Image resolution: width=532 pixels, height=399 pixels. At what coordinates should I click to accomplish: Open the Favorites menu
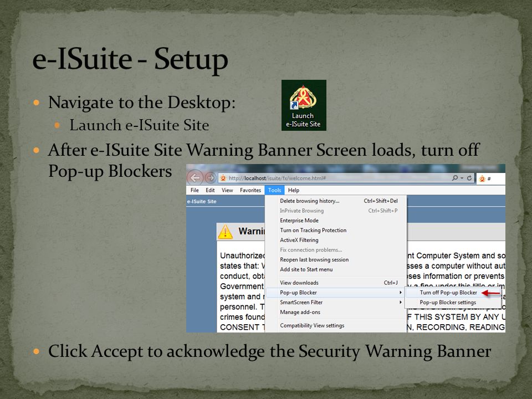250,190
